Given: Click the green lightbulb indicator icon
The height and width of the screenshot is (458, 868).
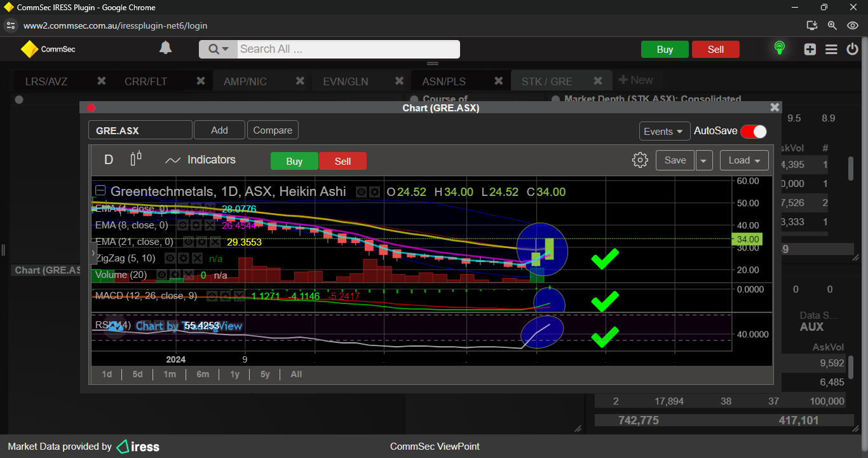Looking at the screenshot, I should (779, 48).
